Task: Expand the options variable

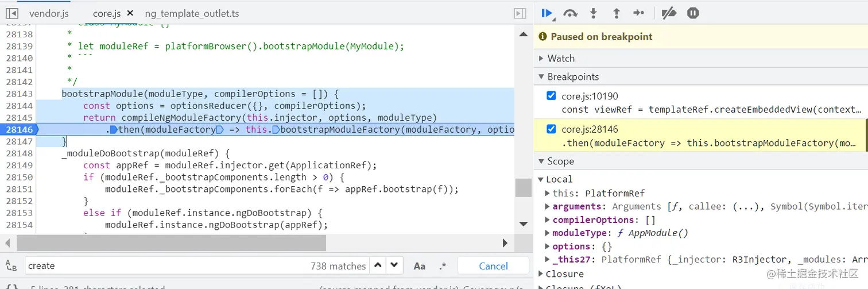Action: (548, 246)
